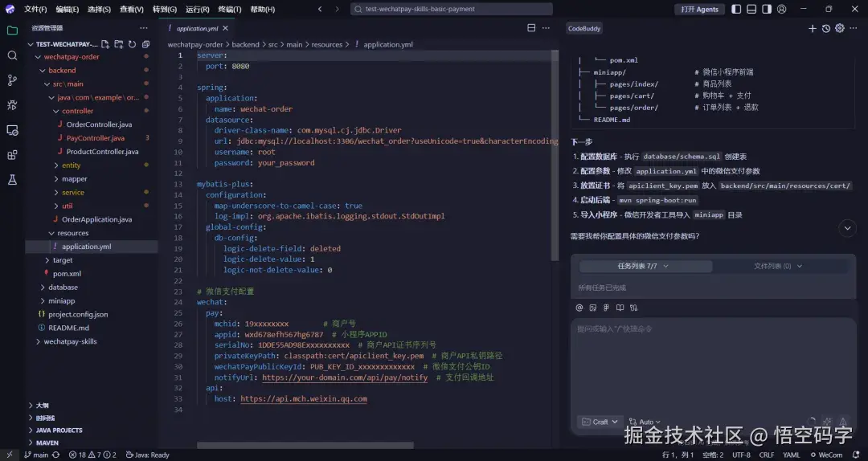Open the Testing flask view
This screenshot has height=461, width=868.
(12, 180)
